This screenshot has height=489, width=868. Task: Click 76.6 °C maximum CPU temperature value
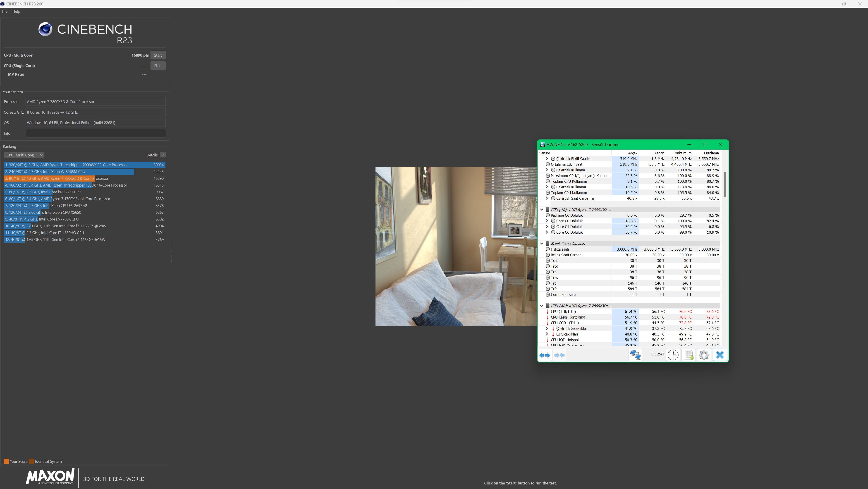click(685, 312)
